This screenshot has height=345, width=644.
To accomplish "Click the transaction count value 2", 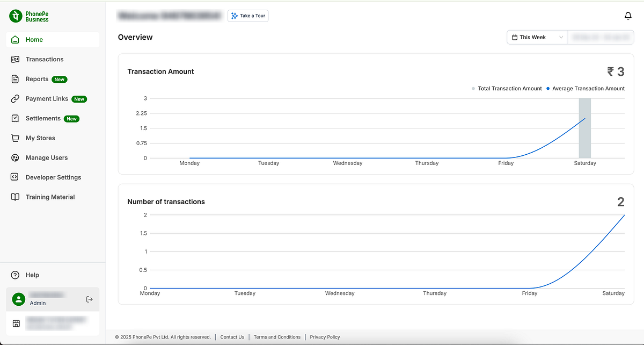I will [x=621, y=202].
